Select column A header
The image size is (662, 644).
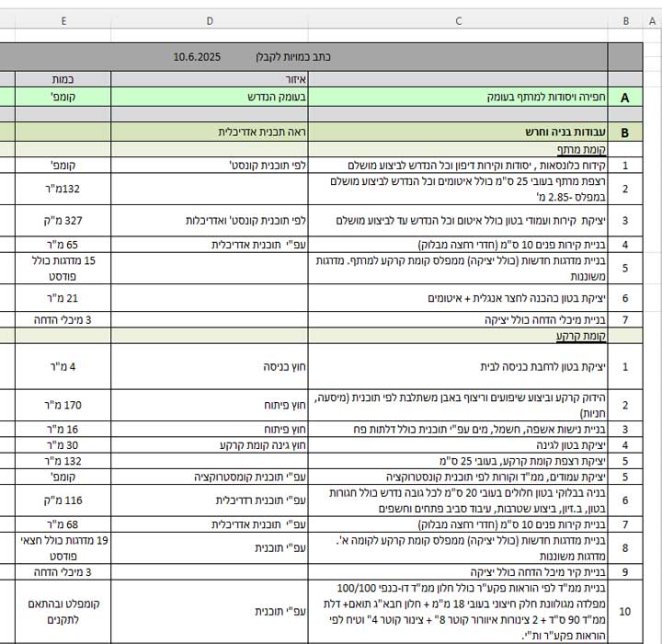point(651,21)
